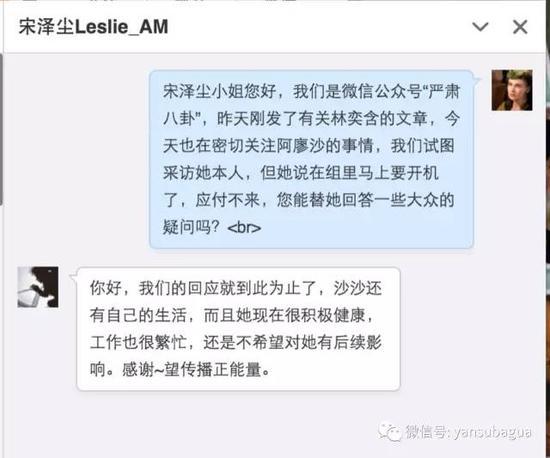Click the WeChat logo in the watermark
This screenshot has width=550, height=458.
pos(390,431)
